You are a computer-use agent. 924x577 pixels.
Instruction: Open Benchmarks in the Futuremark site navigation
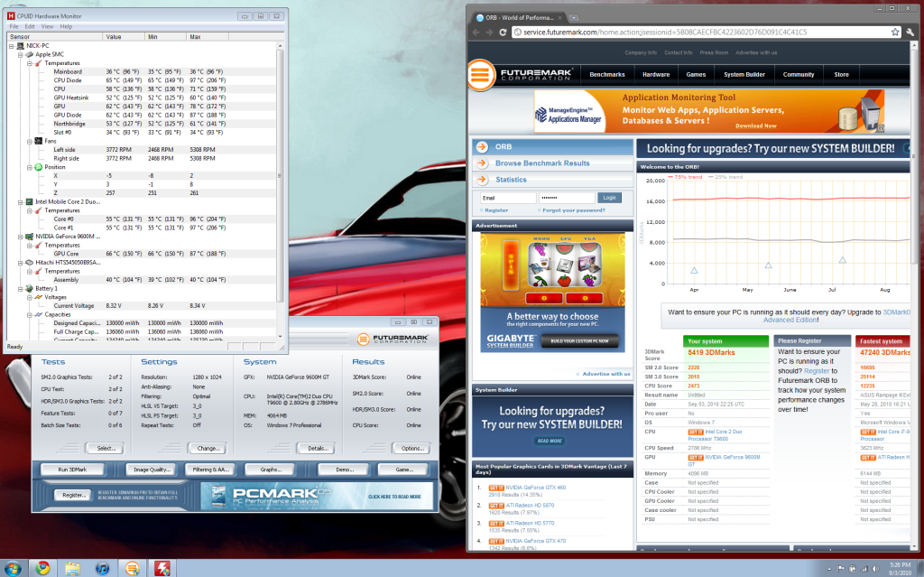[x=607, y=75]
